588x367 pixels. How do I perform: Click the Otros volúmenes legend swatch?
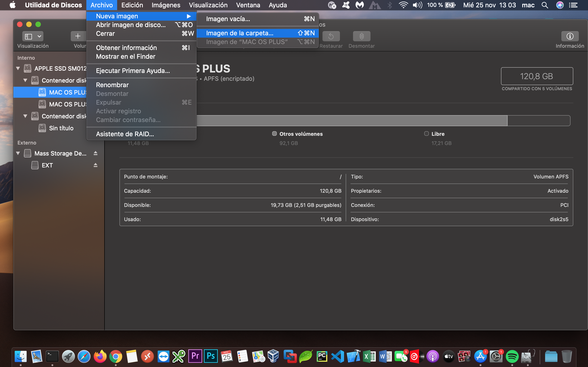coord(274,134)
